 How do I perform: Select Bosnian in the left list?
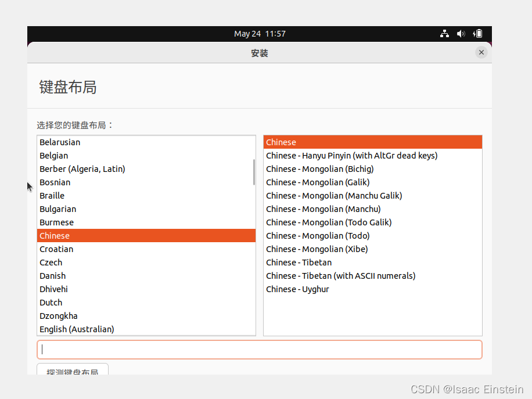[x=146, y=182]
